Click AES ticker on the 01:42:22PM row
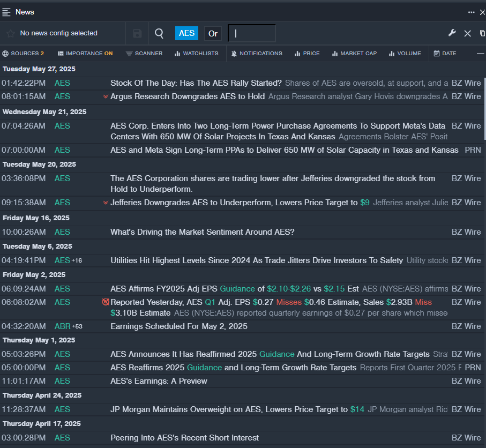Screen dimensions: 486x448 tap(62, 83)
